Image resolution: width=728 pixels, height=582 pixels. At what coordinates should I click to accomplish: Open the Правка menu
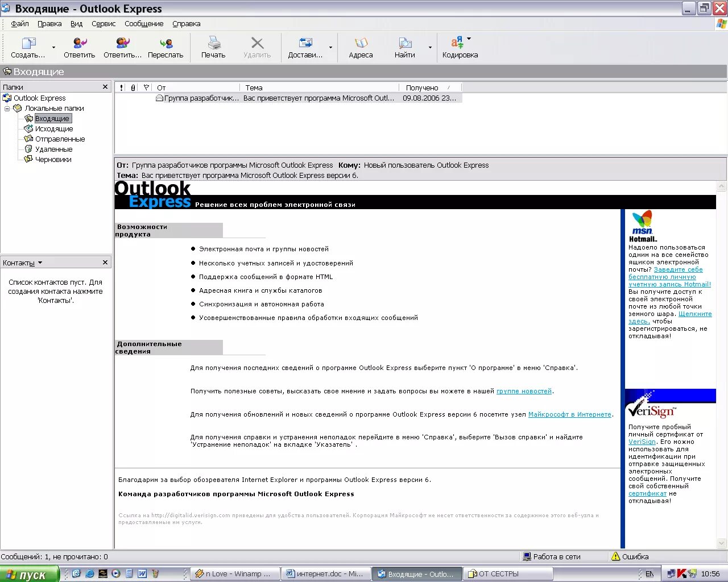49,24
